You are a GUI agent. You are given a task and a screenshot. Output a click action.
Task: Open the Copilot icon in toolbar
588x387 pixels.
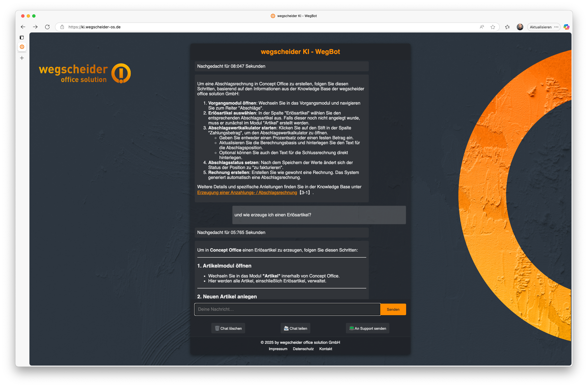coord(567,27)
